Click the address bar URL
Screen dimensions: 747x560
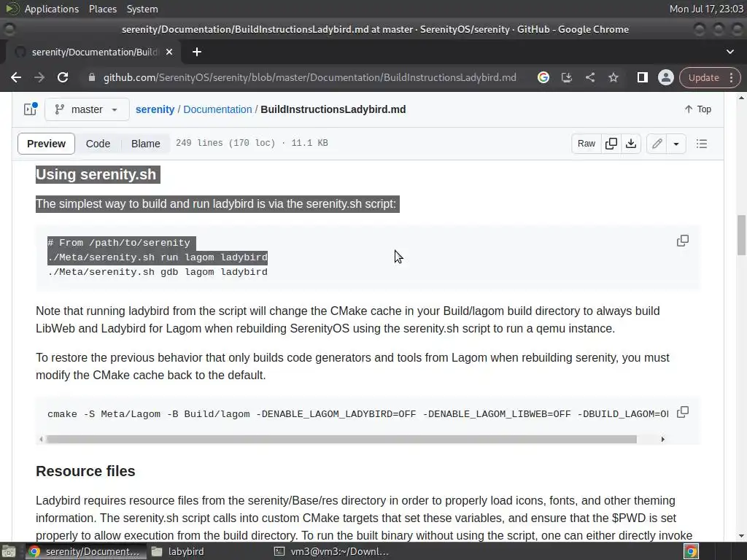coord(309,77)
